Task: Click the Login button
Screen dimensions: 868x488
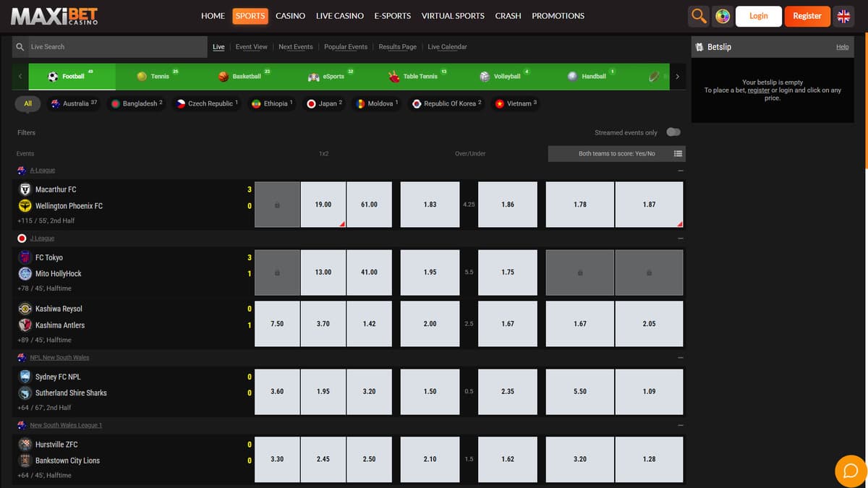Action: (758, 16)
